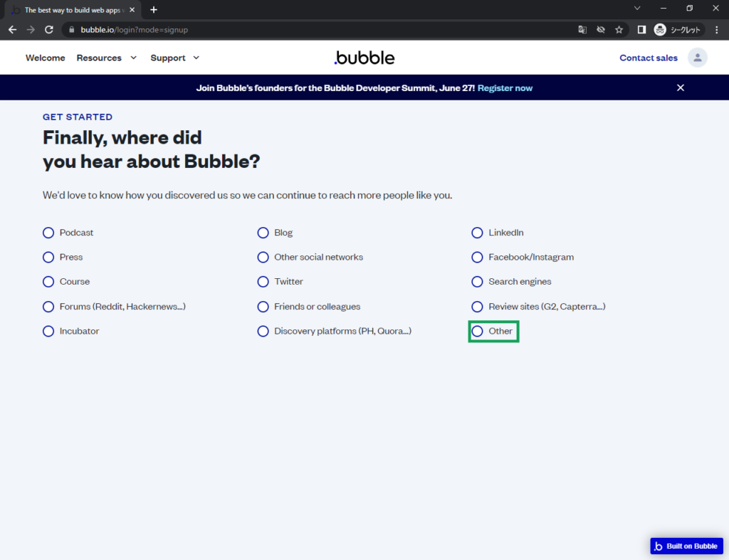Expand the Resources dropdown menu
Screen dimensions: 729x560
pos(107,58)
